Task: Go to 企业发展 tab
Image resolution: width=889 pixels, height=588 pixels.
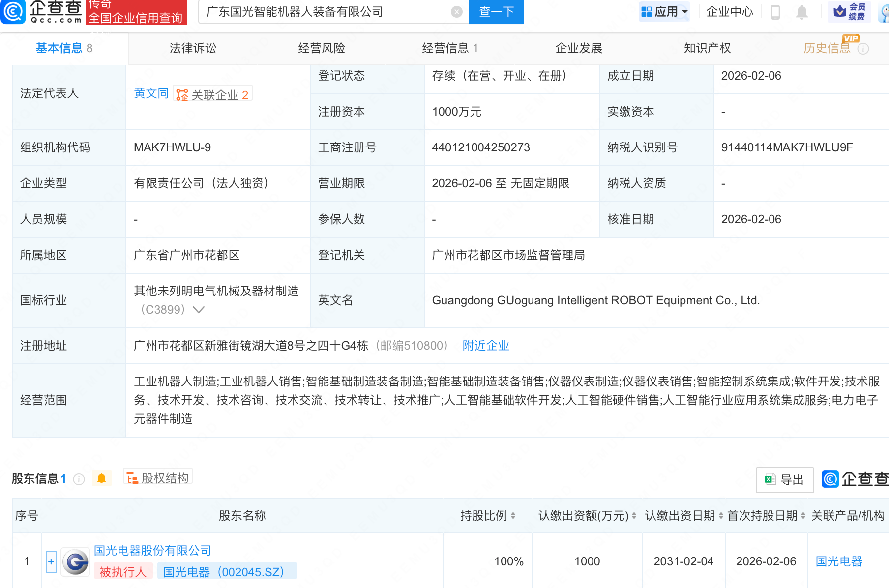Action: (x=579, y=48)
